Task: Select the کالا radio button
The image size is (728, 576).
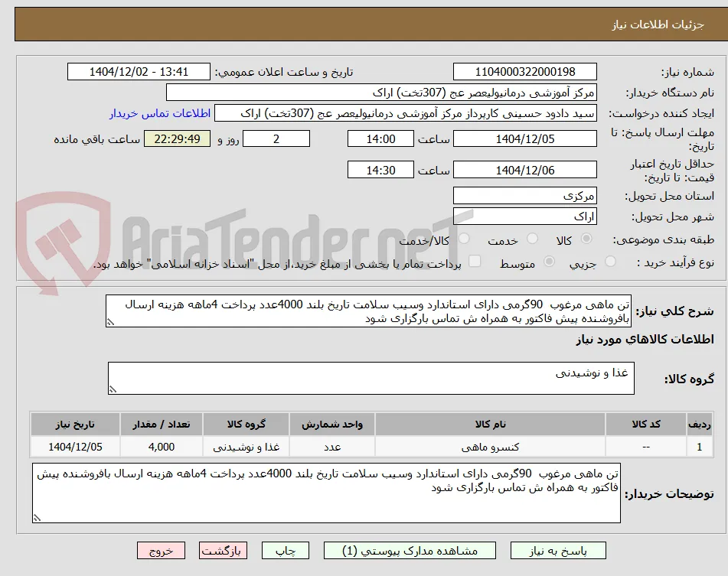Action: (586, 239)
